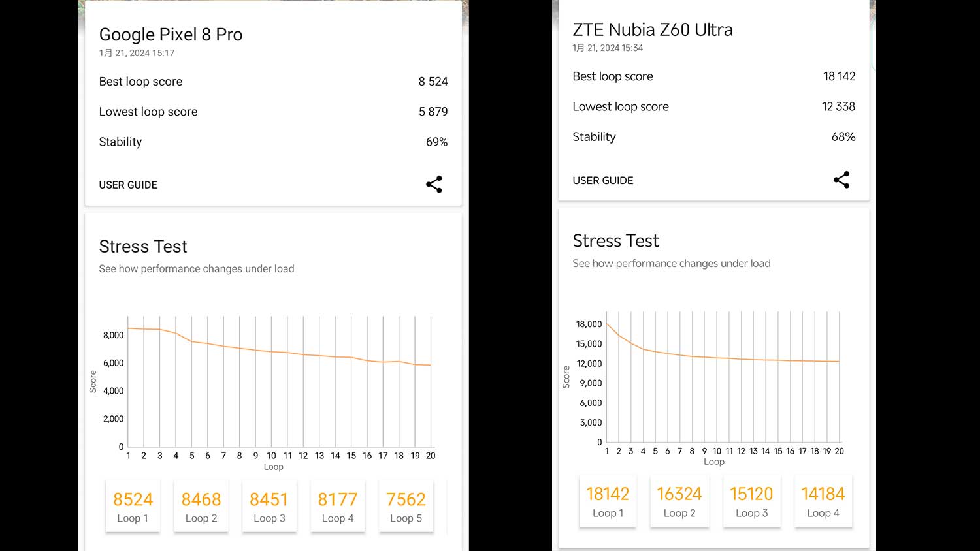Select Loop 1 score tile showing 8524

[133, 507]
